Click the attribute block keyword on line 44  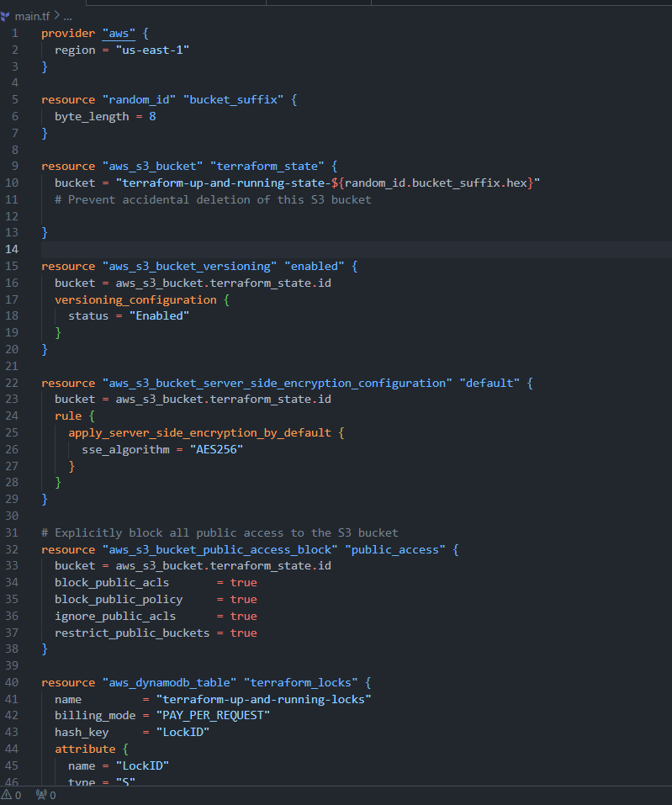point(85,749)
